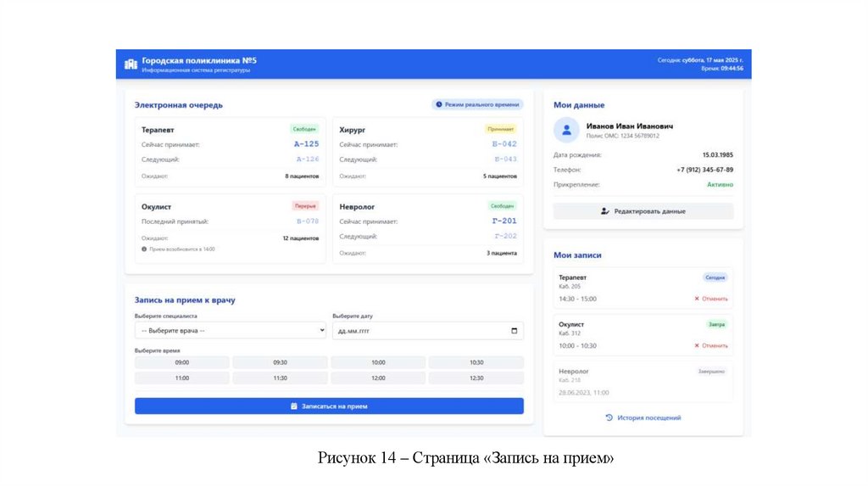Click Редактировать данные button
868x487 pixels.
point(643,211)
